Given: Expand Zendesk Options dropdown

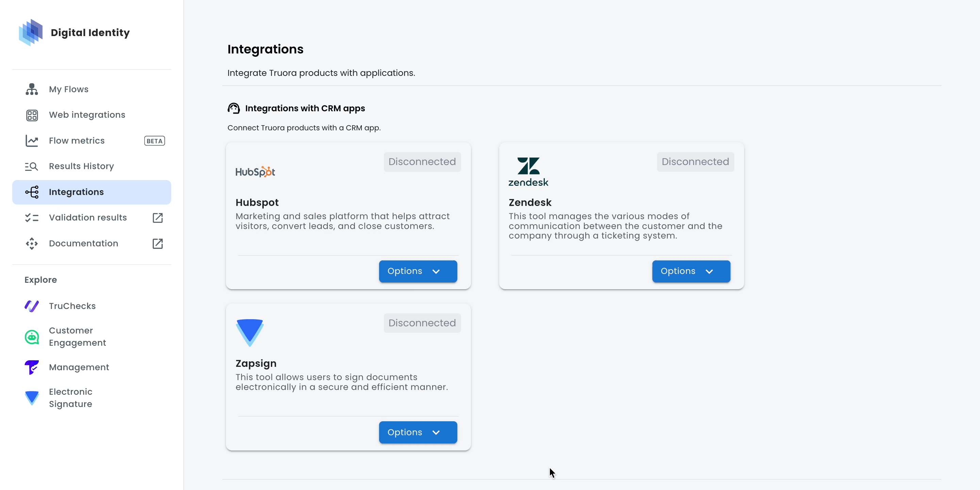Looking at the screenshot, I should (x=691, y=271).
